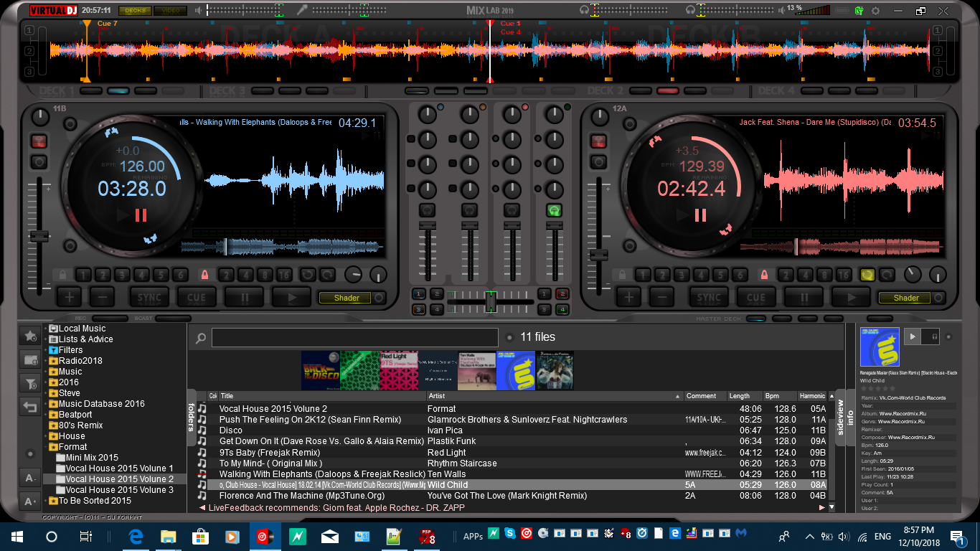Click the crossfader handle

pyautogui.click(x=491, y=301)
